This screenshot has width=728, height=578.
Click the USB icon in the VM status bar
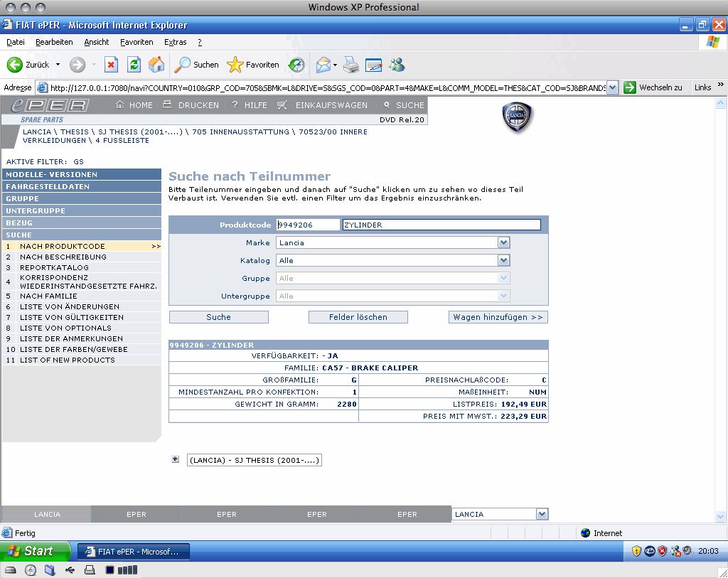tap(70, 570)
